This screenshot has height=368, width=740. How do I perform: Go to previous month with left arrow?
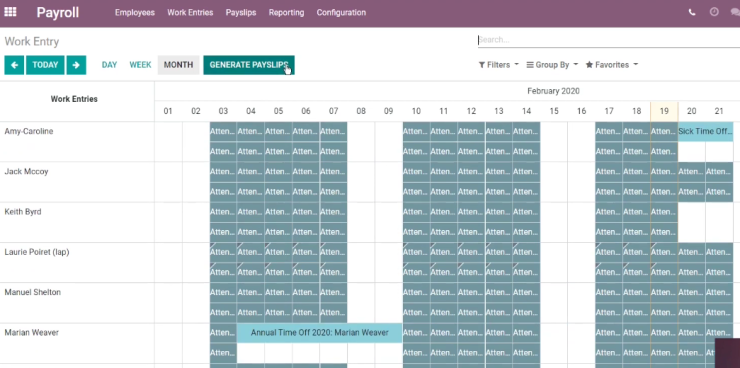point(14,65)
